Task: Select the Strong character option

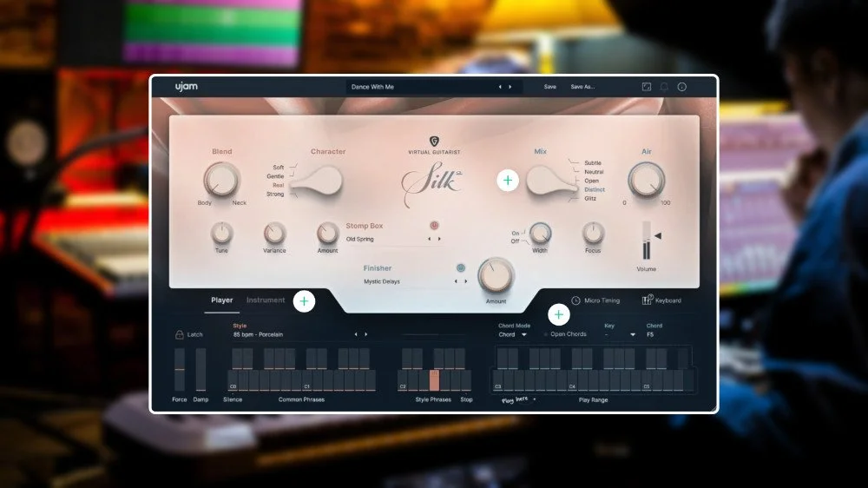Action: (275, 194)
